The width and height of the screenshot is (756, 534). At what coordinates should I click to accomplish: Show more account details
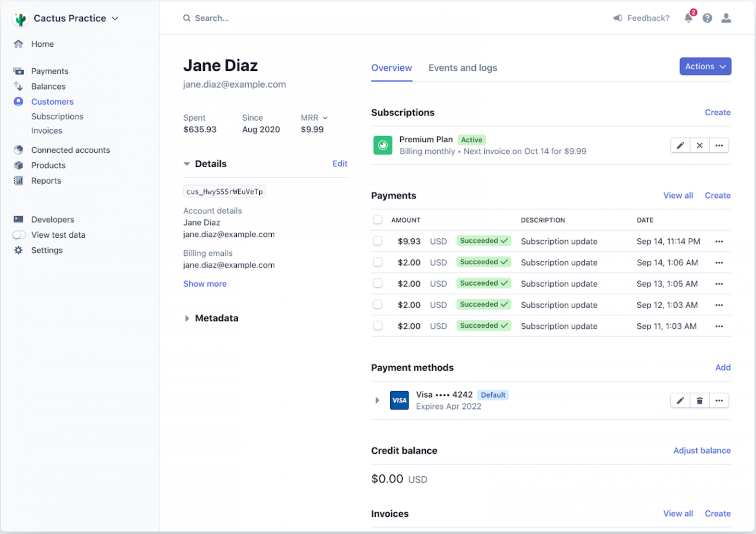[205, 283]
